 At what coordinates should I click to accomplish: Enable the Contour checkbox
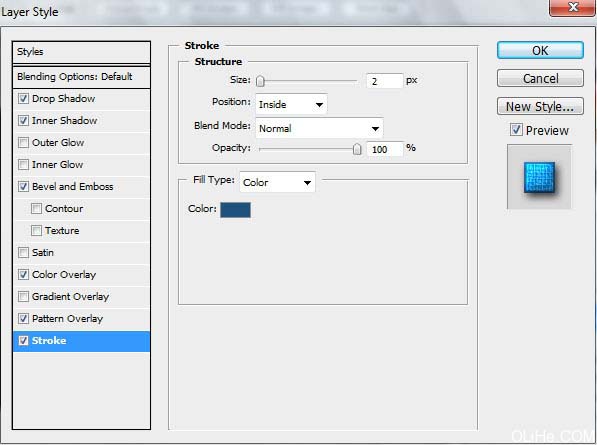[x=36, y=209]
